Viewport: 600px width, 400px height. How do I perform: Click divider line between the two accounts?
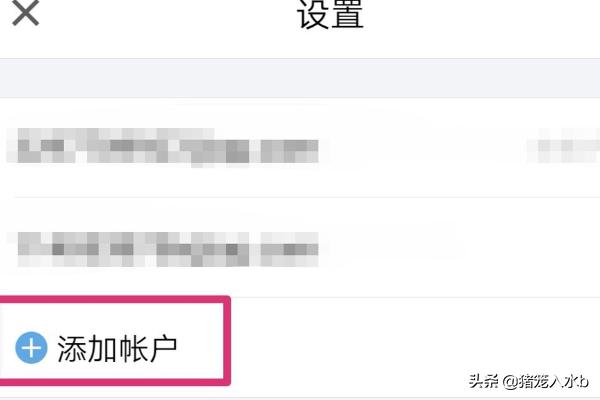[x=308, y=197]
